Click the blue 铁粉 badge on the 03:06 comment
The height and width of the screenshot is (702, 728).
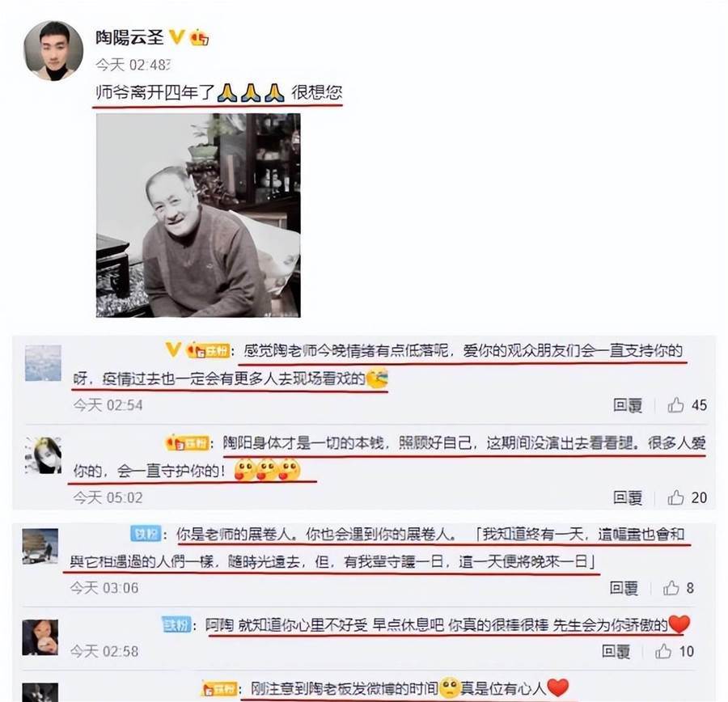pos(146,534)
